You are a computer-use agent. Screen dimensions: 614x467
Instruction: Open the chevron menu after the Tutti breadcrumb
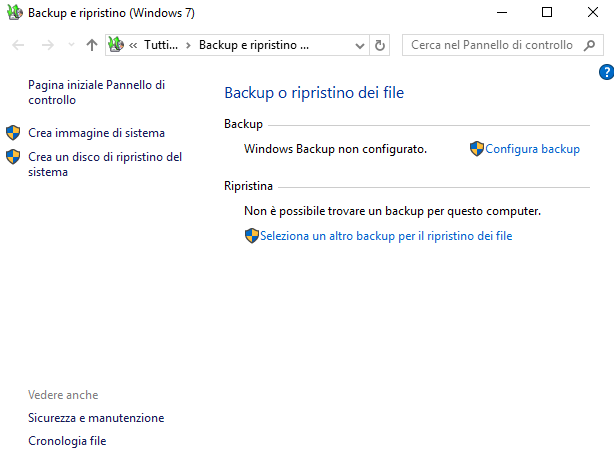click(x=187, y=45)
